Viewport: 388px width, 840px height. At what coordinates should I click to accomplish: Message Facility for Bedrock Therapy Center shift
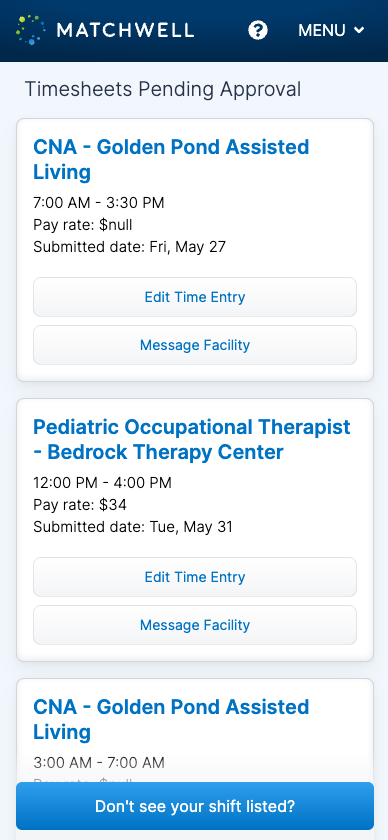tap(195, 625)
